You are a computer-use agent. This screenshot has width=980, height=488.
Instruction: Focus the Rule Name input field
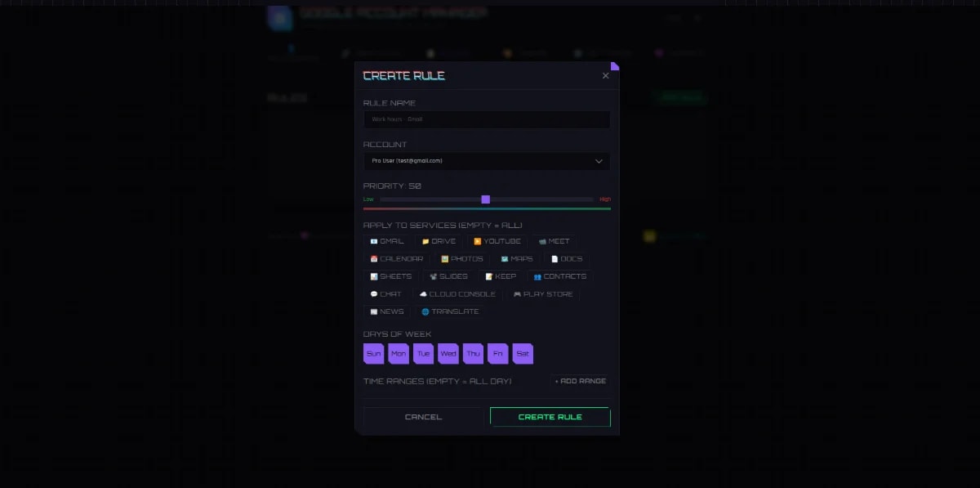pos(487,119)
